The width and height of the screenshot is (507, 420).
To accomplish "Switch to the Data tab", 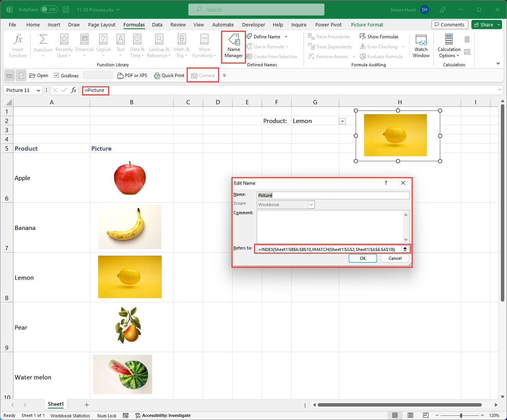I will pos(157,25).
